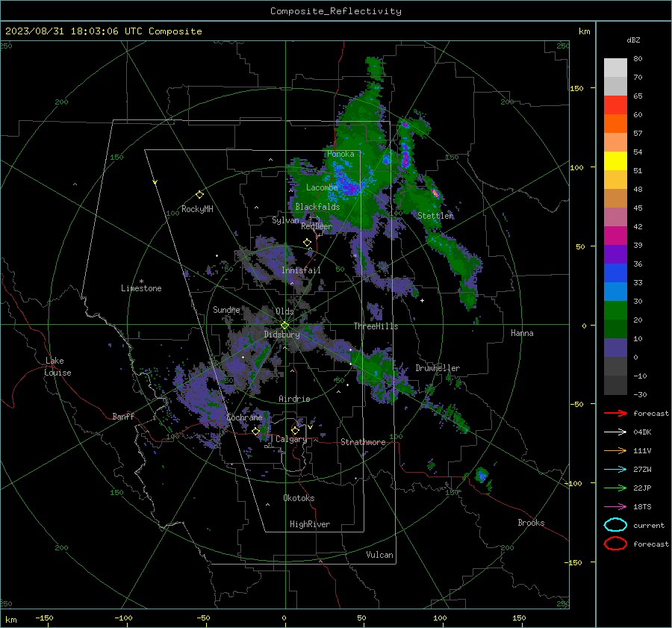Click the RockyMH label
This screenshot has height=628, width=672.
tap(197, 209)
